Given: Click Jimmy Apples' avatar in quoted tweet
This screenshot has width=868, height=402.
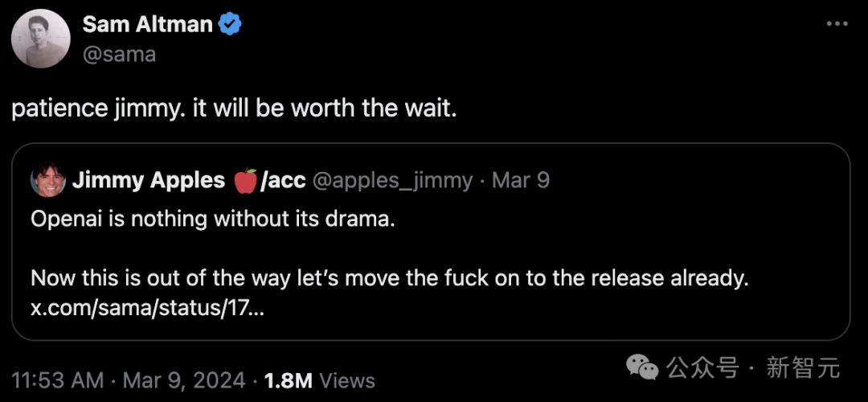Looking at the screenshot, I should click(48, 180).
